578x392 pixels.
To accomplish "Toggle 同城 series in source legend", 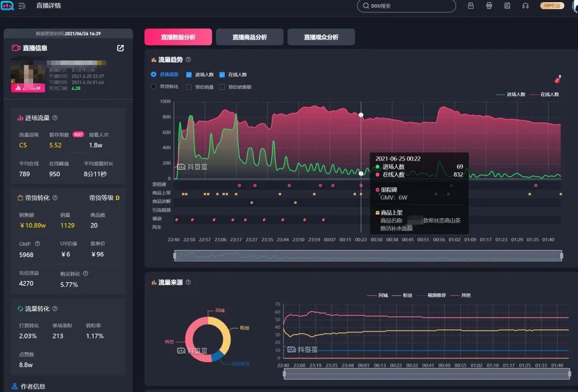I will [378, 295].
